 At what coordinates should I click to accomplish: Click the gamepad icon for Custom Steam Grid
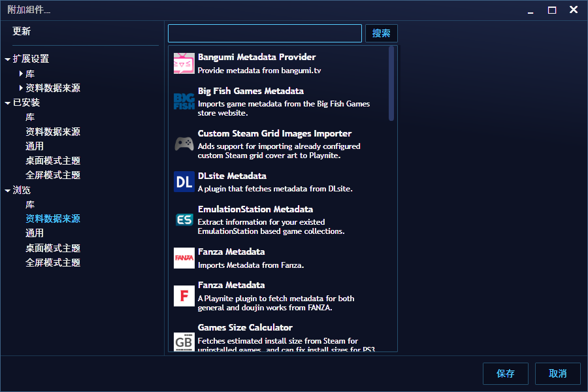tap(184, 144)
